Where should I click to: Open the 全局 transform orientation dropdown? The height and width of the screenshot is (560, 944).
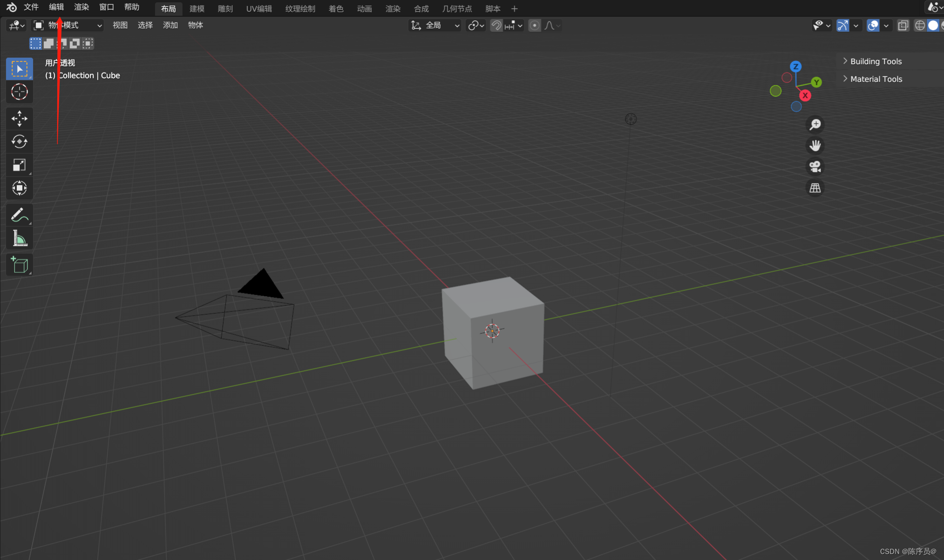point(435,26)
